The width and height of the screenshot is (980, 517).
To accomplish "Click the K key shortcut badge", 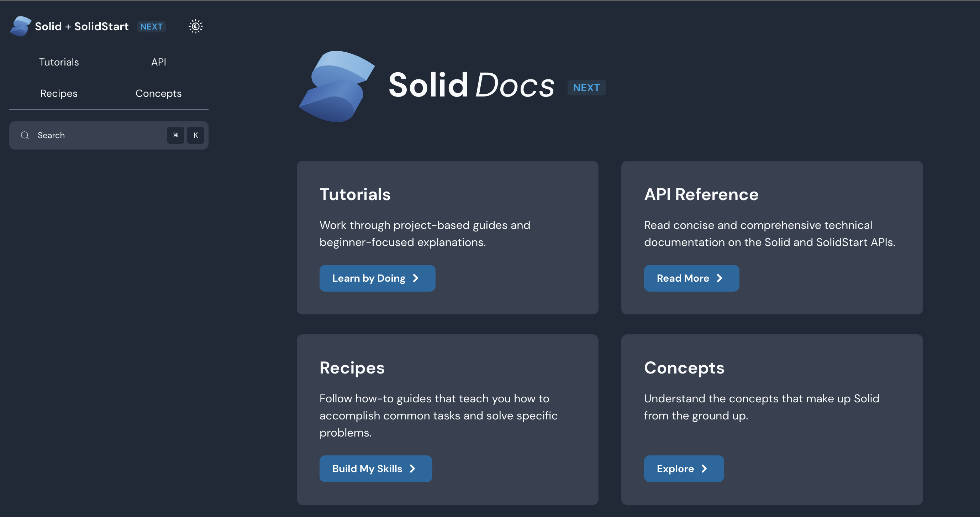I will tap(196, 135).
